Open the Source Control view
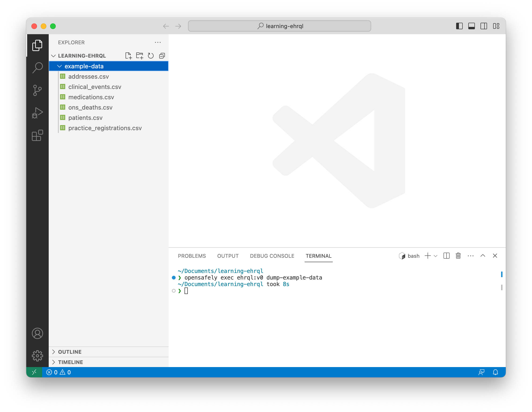The width and height of the screenshot is (532, 412). [x=37, y=90]
